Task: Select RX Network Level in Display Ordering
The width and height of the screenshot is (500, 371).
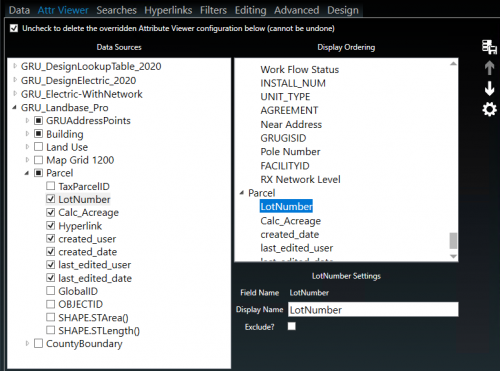Action: 300,179
